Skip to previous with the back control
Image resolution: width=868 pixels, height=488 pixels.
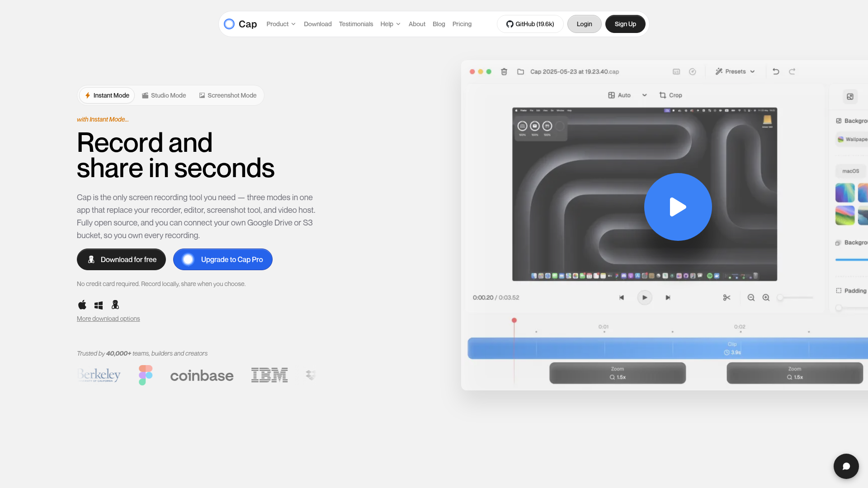(622, 297)
